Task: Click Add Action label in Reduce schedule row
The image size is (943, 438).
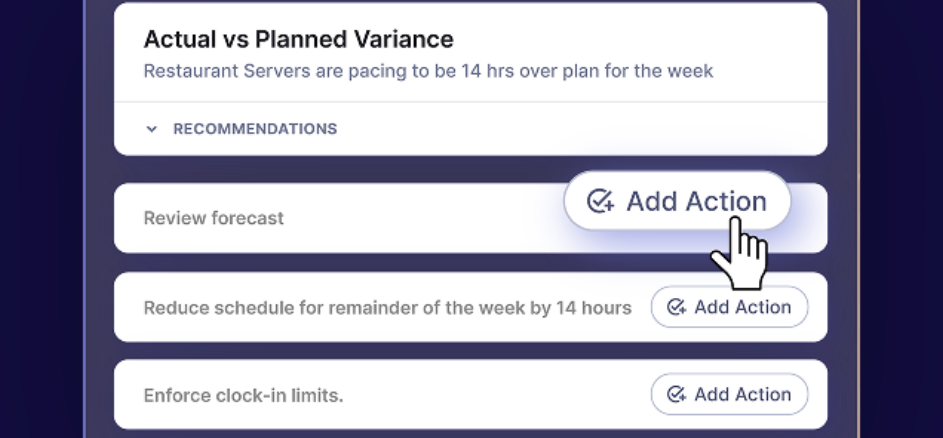Action: 743,307
